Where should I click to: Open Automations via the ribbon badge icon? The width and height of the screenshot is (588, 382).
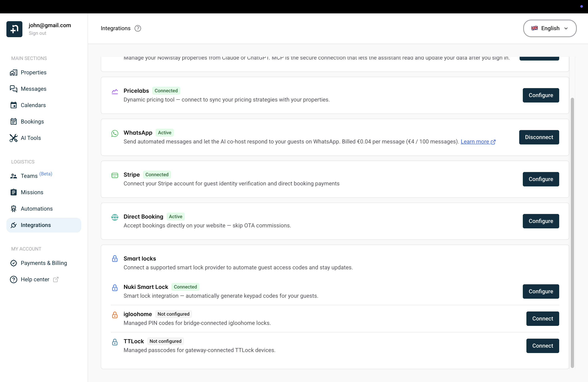pyautogui.click(x=14, y=209)
